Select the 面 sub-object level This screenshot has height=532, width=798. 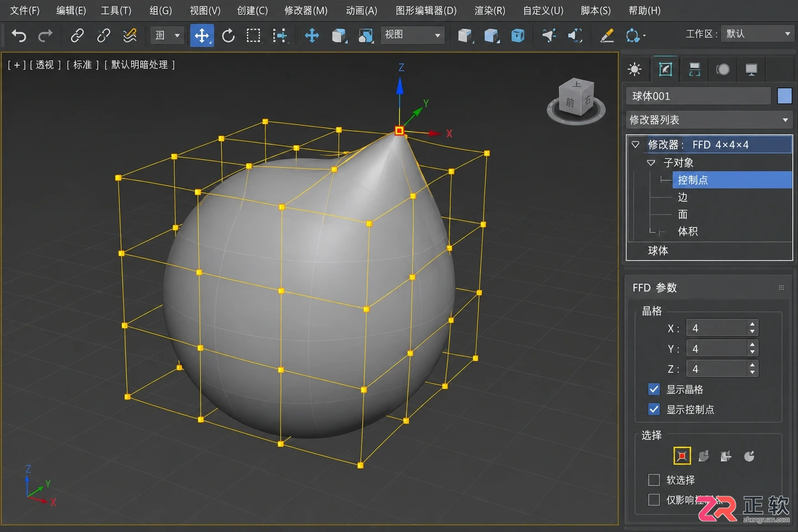click(683, 214)
